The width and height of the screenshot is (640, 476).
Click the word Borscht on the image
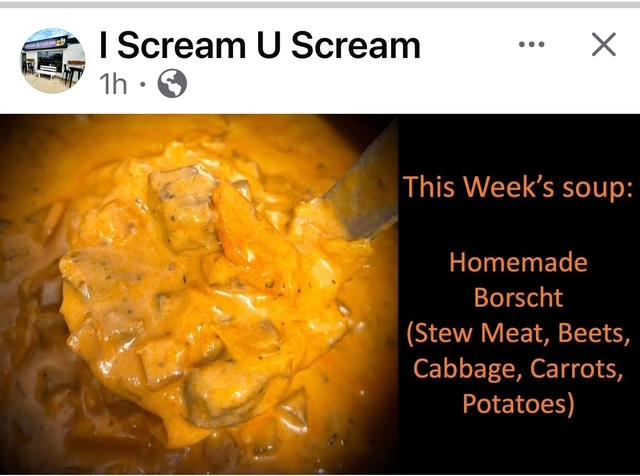pyautogui.click(x=518, y=297)
